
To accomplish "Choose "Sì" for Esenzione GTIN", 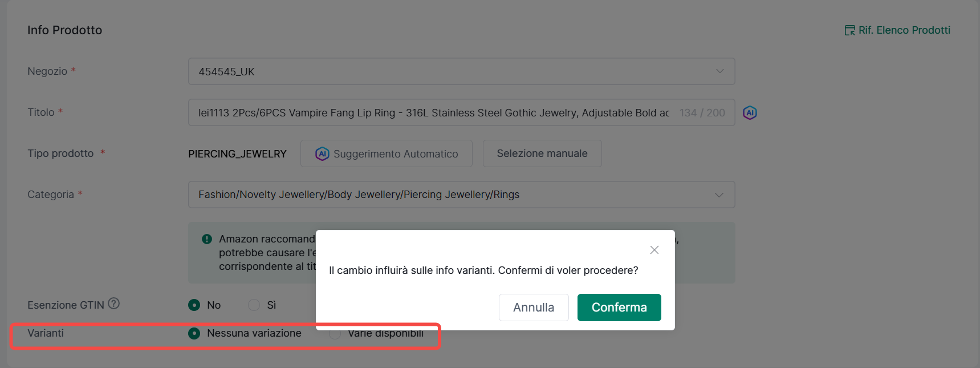I will pyautogui.click(x=254, y=305).
